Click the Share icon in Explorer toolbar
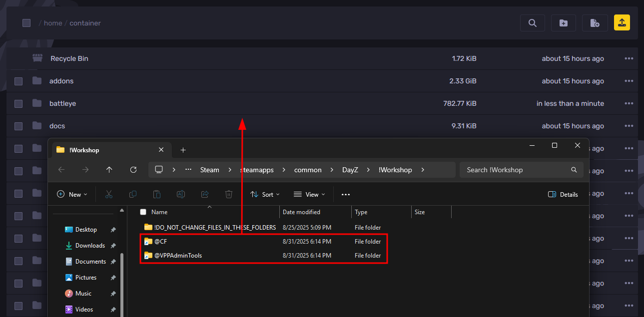The height and width of the screenshot is (317, 644). pyautogui.click(x=205, y=194)
